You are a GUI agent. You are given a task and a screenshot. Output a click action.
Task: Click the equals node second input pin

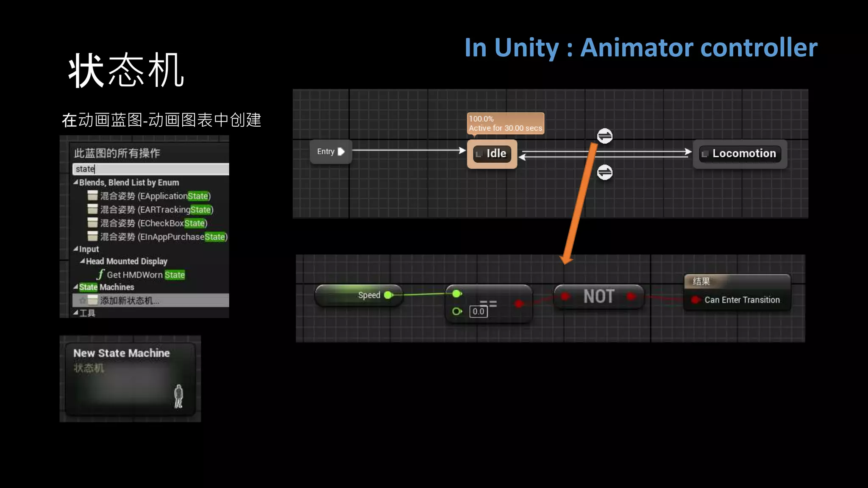(x=456, y=311)
